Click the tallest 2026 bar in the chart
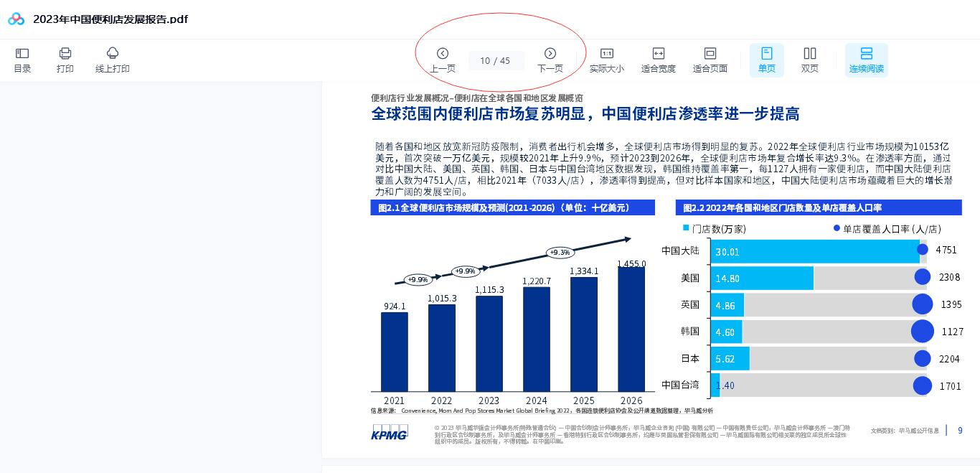This screenshot has height=473, width=980. [631, 327]
